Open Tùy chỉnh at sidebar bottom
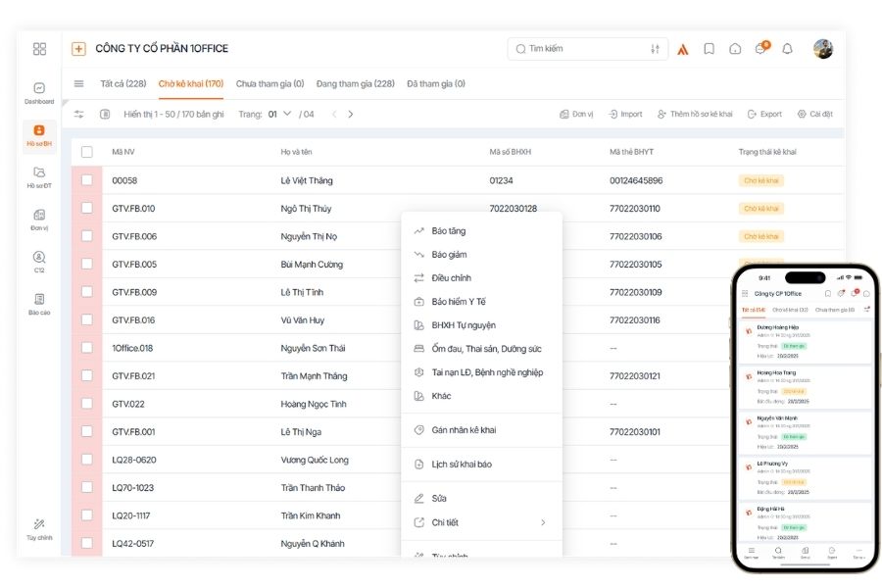882x588 pixels. tap(39, 529)
